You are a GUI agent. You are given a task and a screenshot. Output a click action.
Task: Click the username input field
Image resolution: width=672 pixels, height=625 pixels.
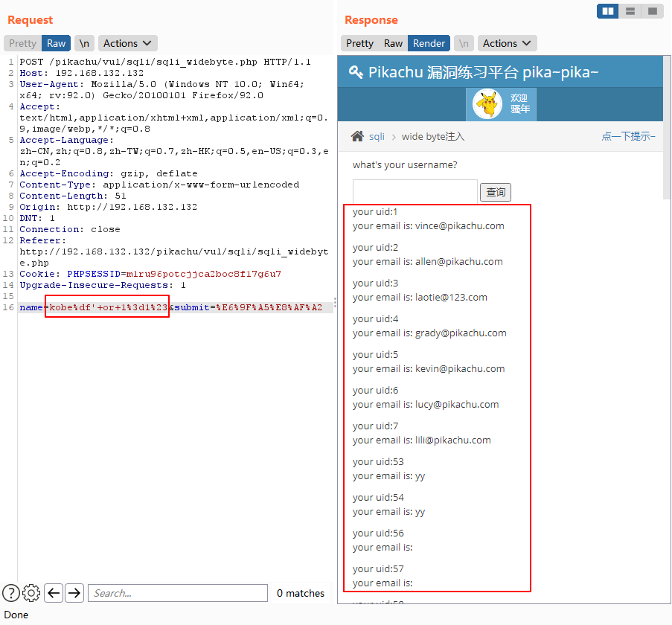coord(415,191)
